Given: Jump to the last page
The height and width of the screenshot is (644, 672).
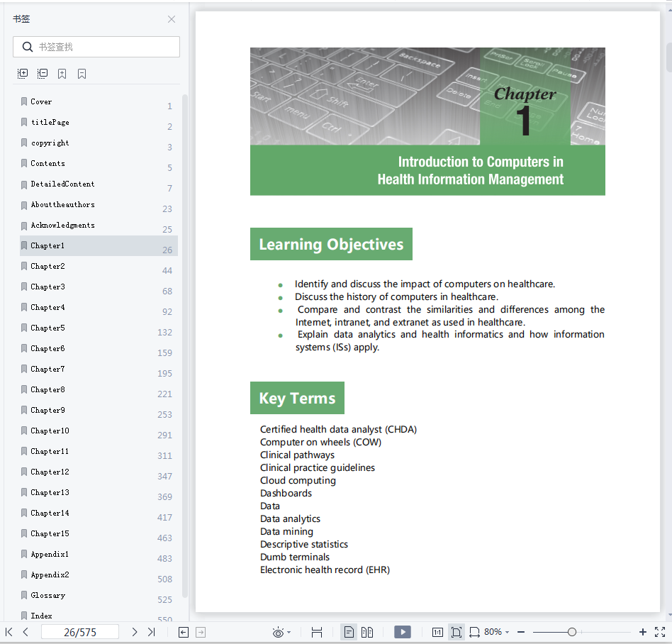Looking at the screenshot, I should tap(151, 632).
